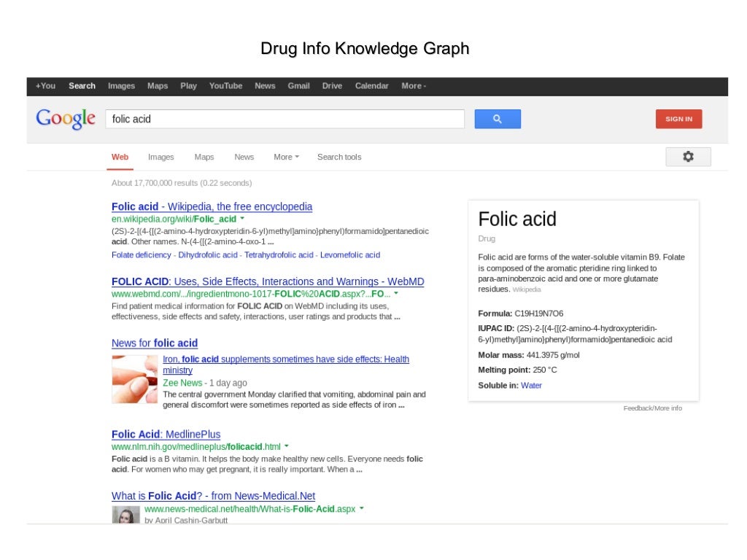747x560 pixels.
Task: Open the Dihydrofolic acid sublink
Action: (208, 254)
